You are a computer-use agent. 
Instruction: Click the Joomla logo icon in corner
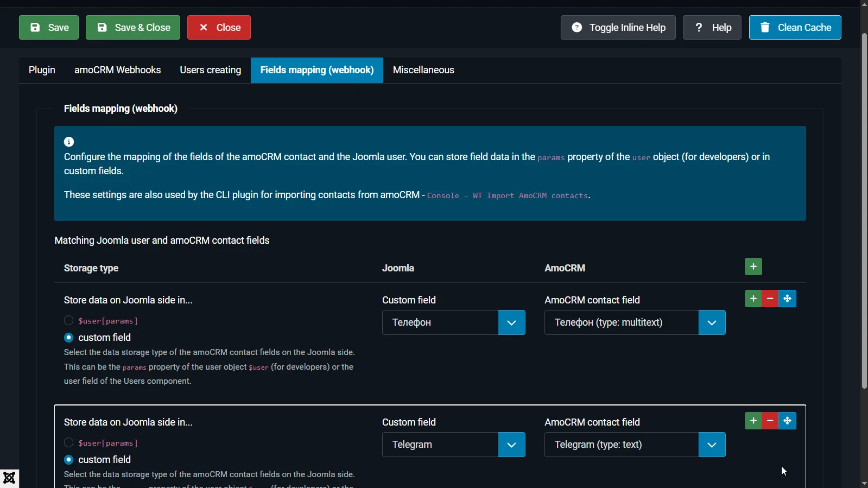(x=9, y=478)
